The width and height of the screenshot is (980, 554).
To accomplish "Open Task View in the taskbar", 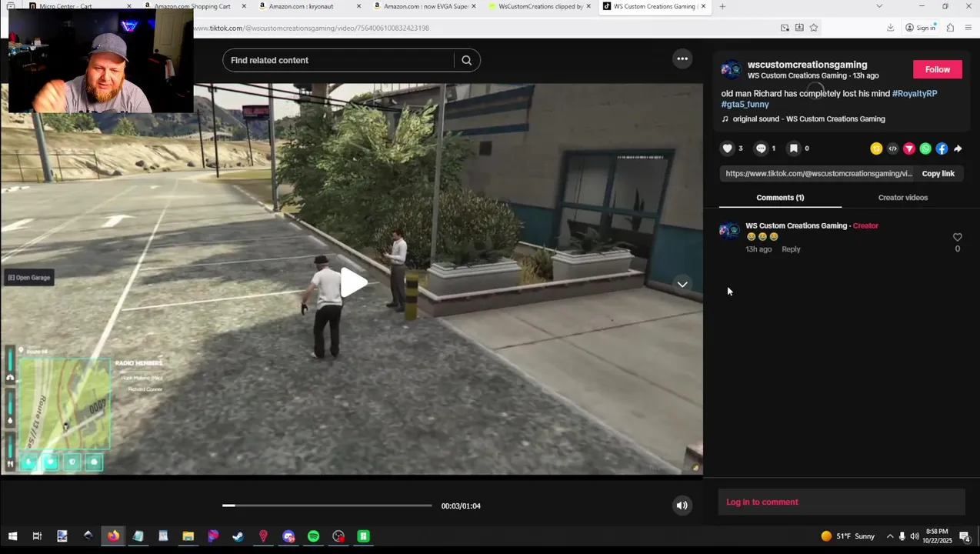I will click(37, 536).
